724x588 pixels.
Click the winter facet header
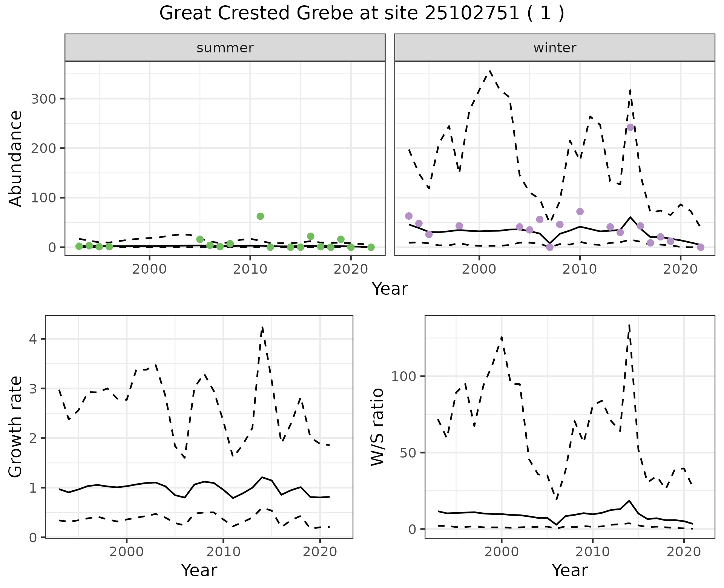[x=554, y=48]
